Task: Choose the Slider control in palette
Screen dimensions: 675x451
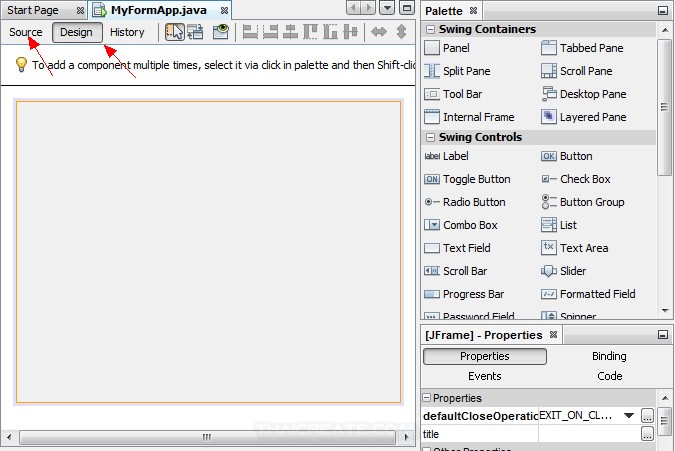Action: [564, 271]
